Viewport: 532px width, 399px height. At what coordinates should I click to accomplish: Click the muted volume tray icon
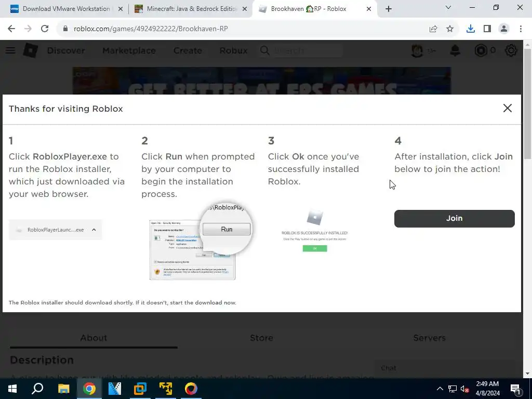click(x=465, y=389)
